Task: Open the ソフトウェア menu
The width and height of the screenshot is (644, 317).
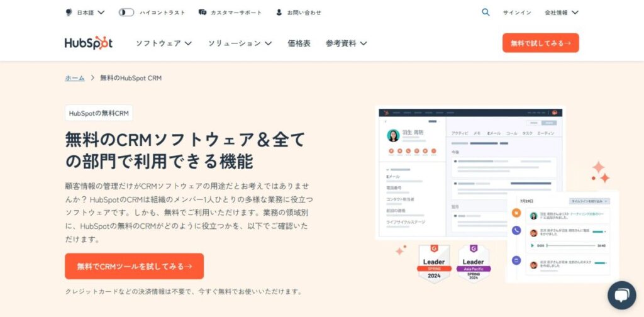Action: (164, 43)
